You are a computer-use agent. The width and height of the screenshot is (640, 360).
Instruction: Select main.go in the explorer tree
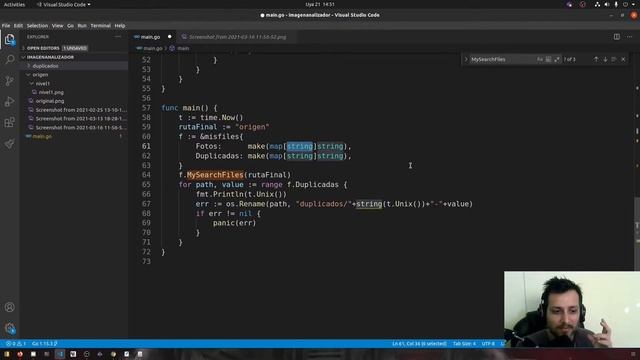(x=73, y=136)
